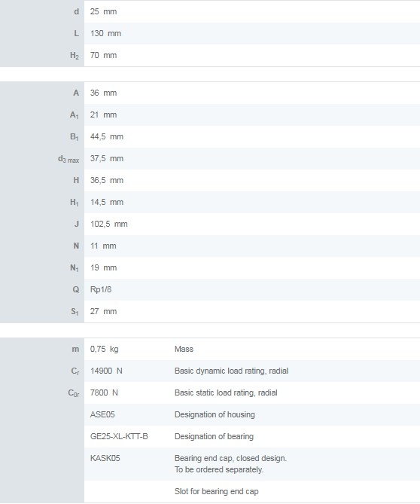Select the S1 27 mm value
420x504 pixels.
click(x=103, y=311)
